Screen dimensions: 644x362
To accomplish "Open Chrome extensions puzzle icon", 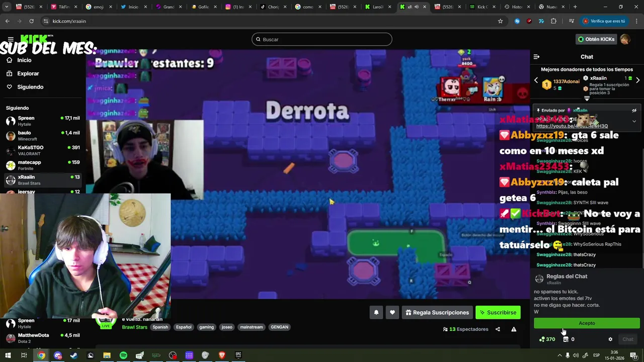I will [553, 21].
